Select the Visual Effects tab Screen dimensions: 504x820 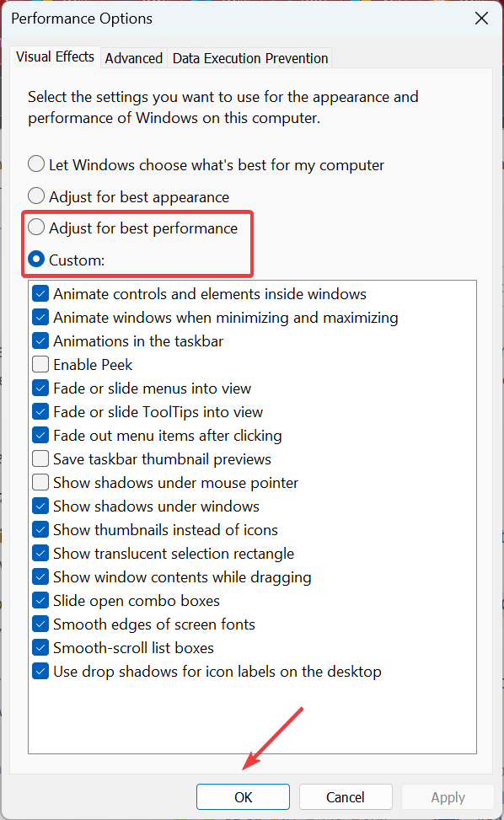click(55, 56)
